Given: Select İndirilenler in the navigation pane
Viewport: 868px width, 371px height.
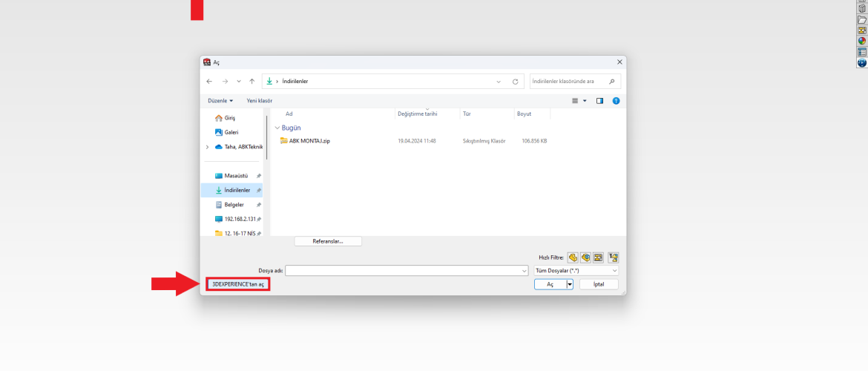Looking at the screenshot, I should (x=232, y=190).
